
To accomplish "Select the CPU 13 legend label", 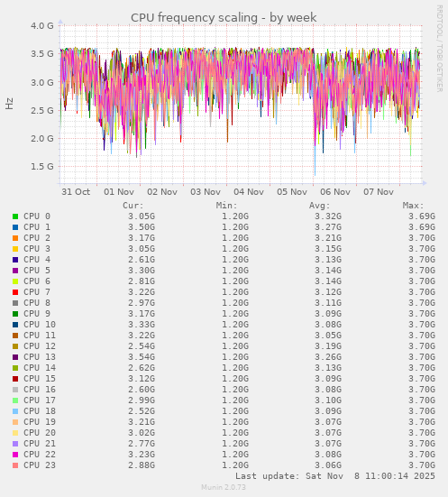I will point(40,357).
